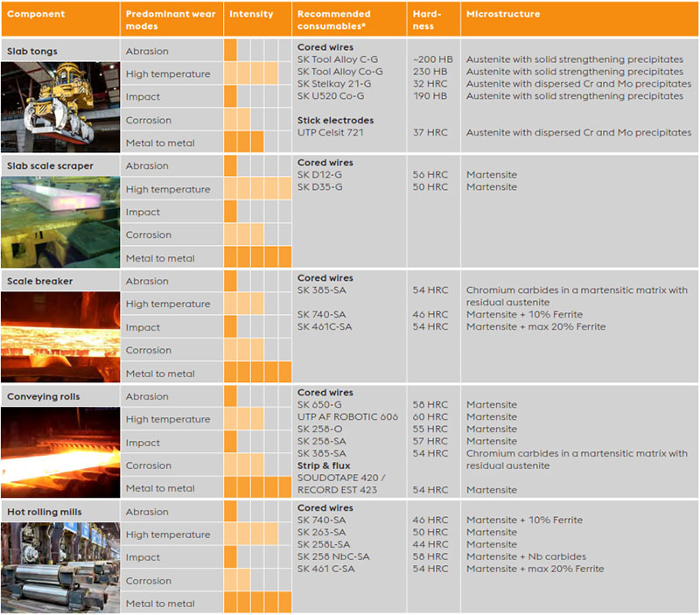This screenshot has height=615, width=700.
Task: Click the '60 HRC' hardness value
Action: click(x=430, y=416)
